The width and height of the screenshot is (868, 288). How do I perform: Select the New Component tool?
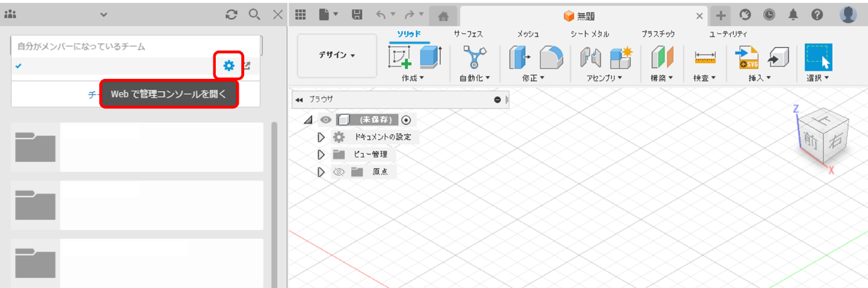(621, 57)
